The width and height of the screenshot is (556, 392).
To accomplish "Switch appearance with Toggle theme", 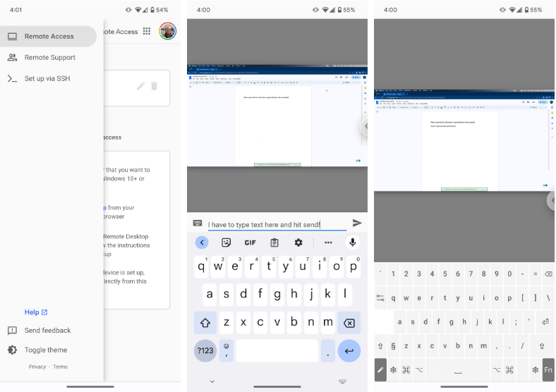I will 46,350.
